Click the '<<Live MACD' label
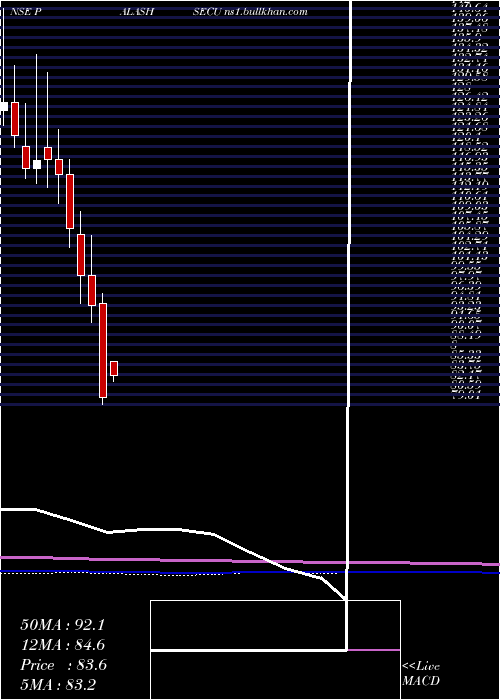Image resolution: width=500 pixels, height=700 pixels. pyautogui.click(x=421, y=674)
